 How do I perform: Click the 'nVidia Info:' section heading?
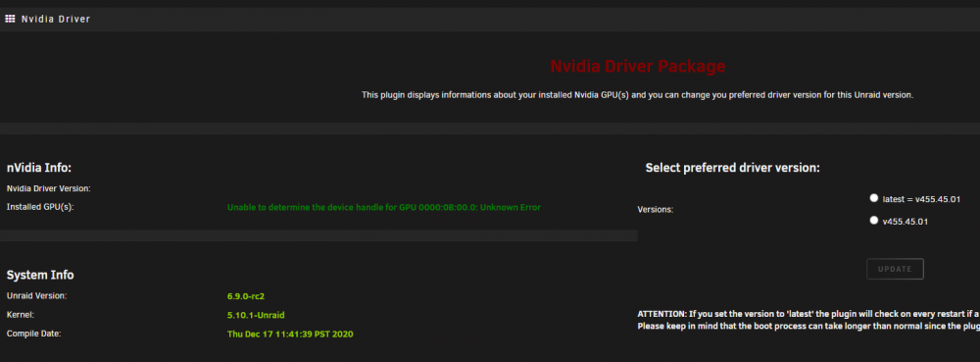pos(39,168)
